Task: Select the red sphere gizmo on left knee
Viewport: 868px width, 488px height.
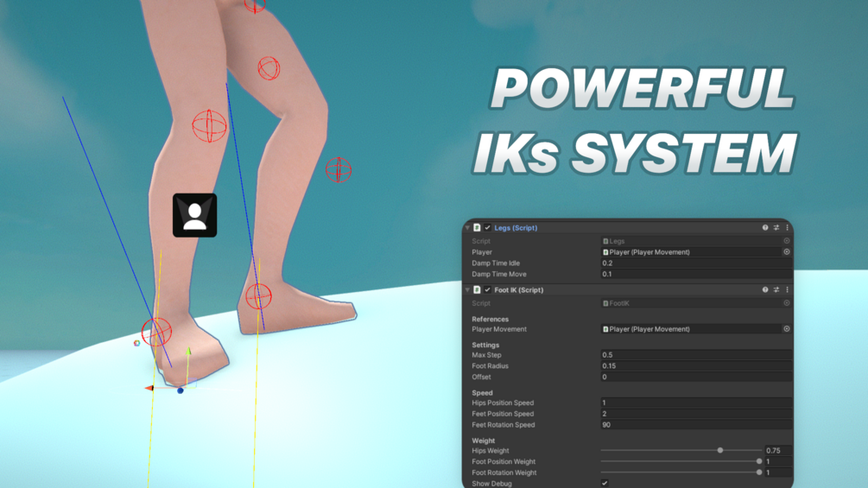Action: tap(209, 126)
